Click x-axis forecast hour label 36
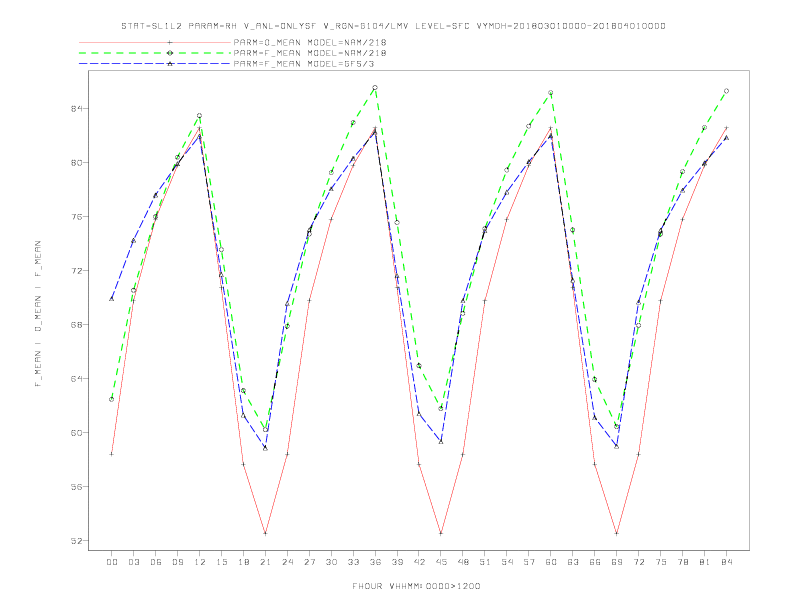Image resolution: width=792 pixels, height=612 pixels. point(375,562)
